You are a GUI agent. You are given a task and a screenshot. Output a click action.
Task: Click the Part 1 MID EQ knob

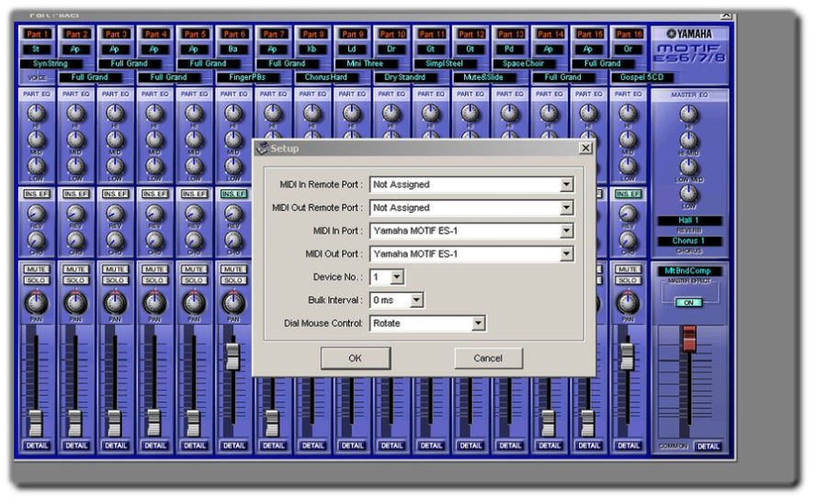[36, 139]
